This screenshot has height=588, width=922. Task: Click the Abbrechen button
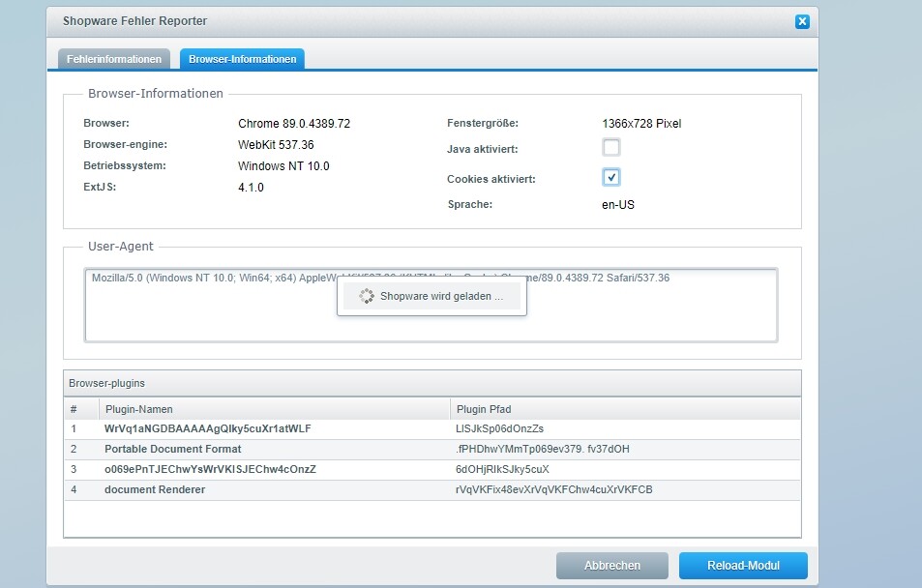(612, 566)
